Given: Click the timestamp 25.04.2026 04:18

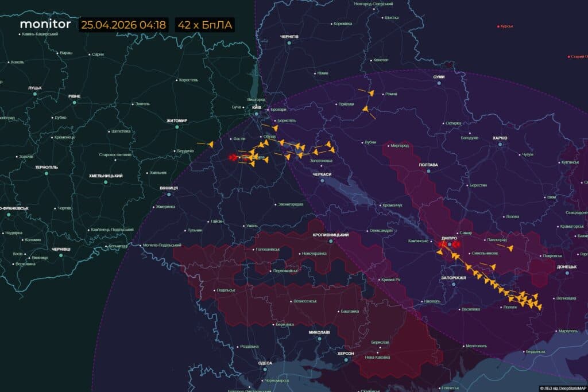Looking at the screenshot, I should click(124, 25).
